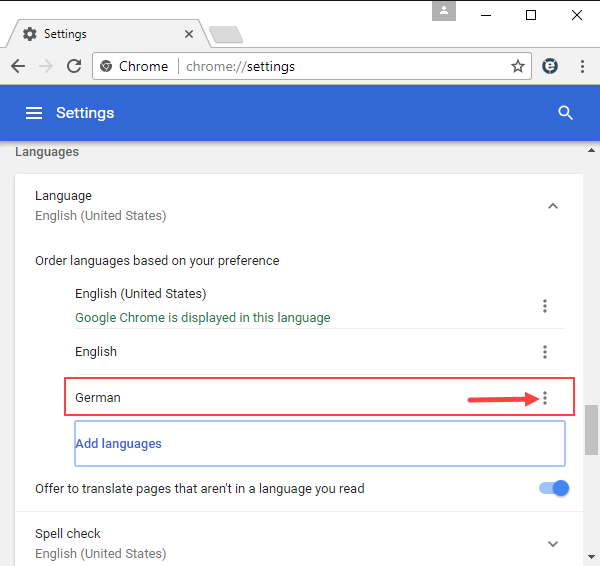This screenshot has height=566, width=600.
Task: Click the extension icon next to the address bar
Action: coord(550,66)
